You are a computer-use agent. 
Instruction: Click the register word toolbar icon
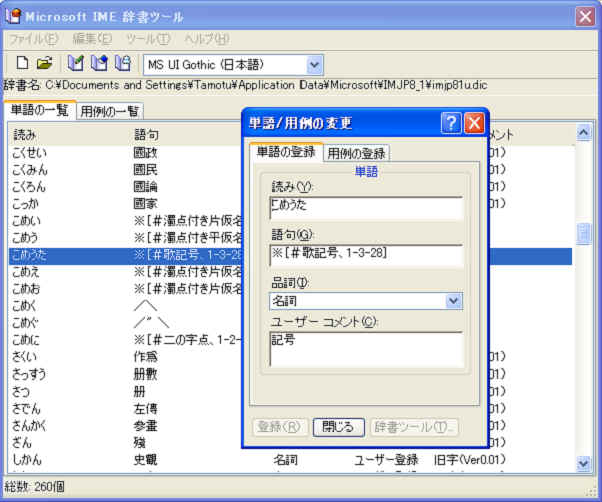[76, 64]
